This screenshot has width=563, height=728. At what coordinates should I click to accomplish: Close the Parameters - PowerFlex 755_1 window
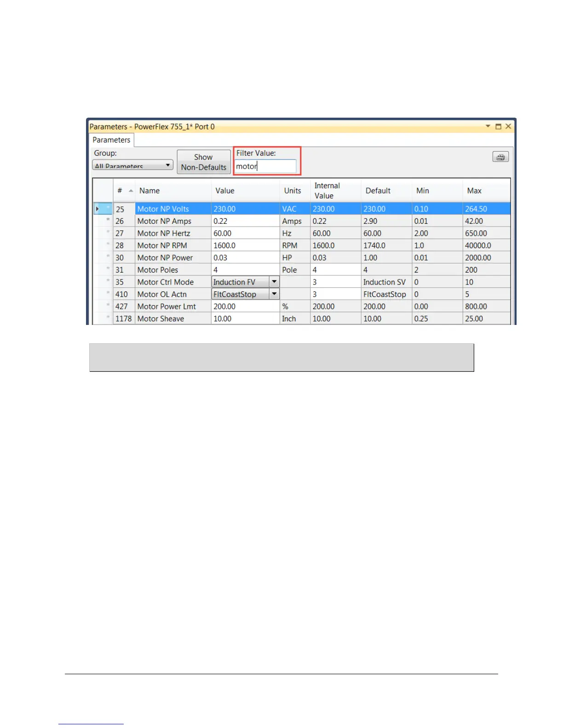tap(508, 126)
